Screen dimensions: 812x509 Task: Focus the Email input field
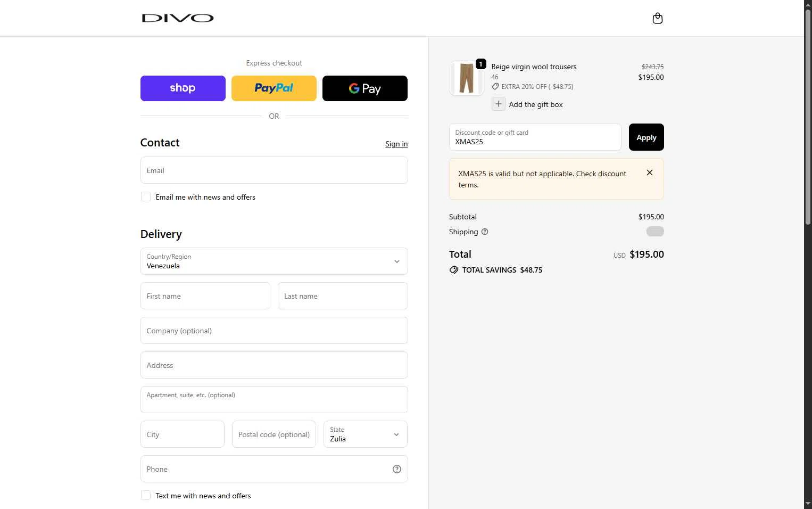pos(274,170)
